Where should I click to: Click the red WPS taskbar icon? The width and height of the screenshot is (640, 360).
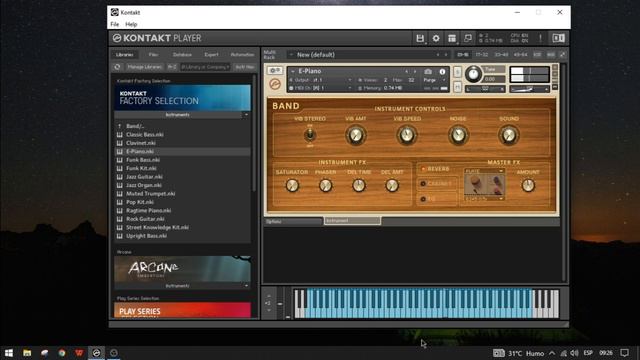point(79,353)
